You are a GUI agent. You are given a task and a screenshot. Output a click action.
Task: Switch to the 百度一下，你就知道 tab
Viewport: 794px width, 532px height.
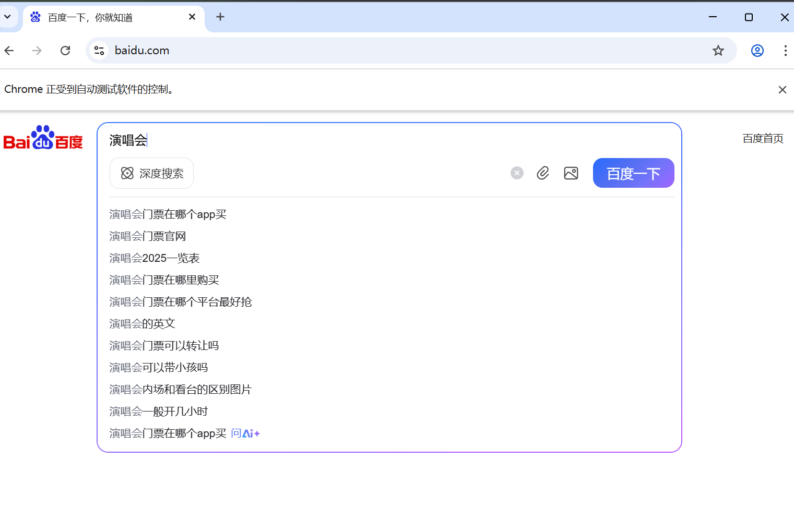(x=113, y=17)
